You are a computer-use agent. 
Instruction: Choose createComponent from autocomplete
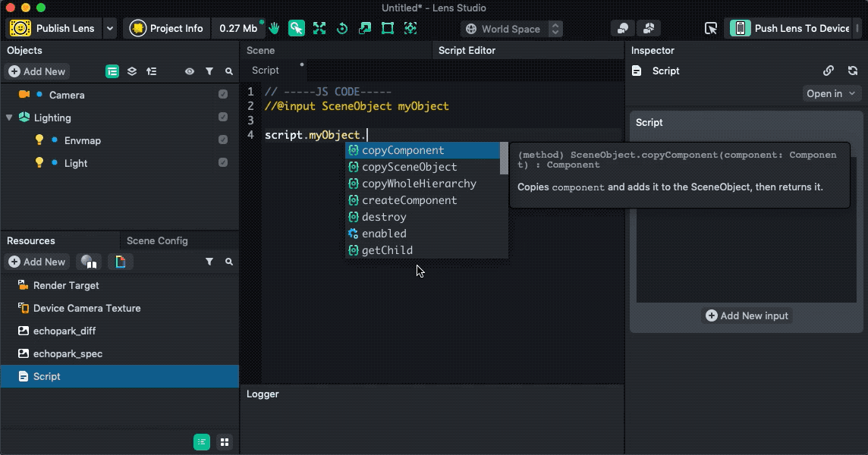click(423, 200)
